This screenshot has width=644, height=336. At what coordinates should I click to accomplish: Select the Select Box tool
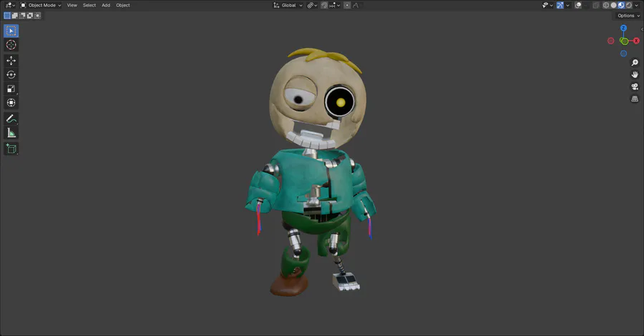[x=11, y=31]
